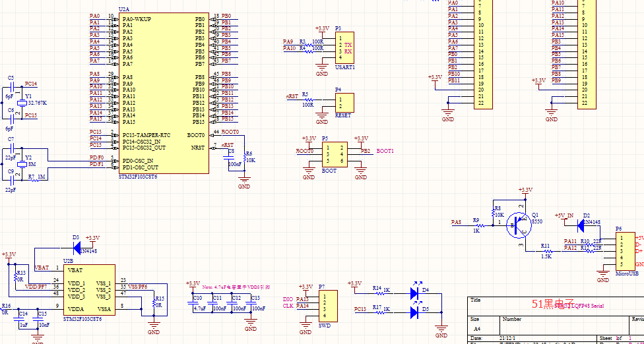Viewport: 644px width, 344px height.
Task: Click the C5 capacitor designator
Action: point(11,78)
